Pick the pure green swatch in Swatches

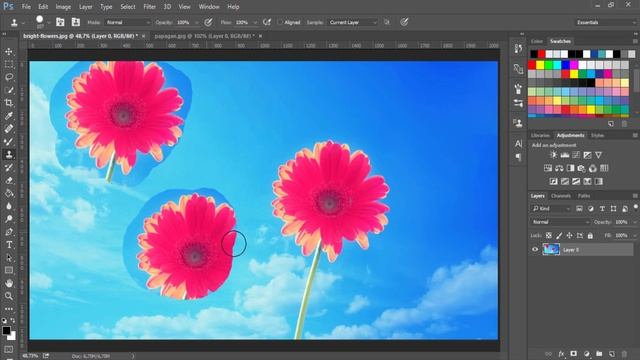click(x=549, y=64)
